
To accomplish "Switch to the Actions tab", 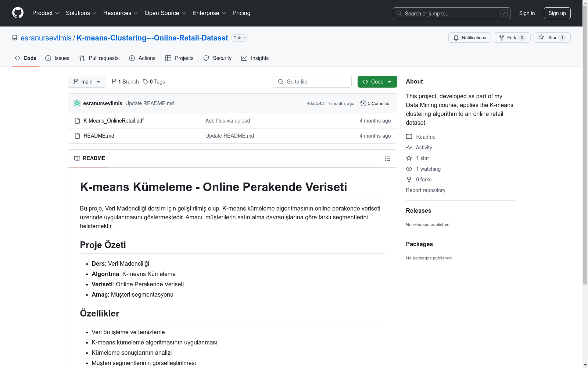I will [x=142, y=58].
